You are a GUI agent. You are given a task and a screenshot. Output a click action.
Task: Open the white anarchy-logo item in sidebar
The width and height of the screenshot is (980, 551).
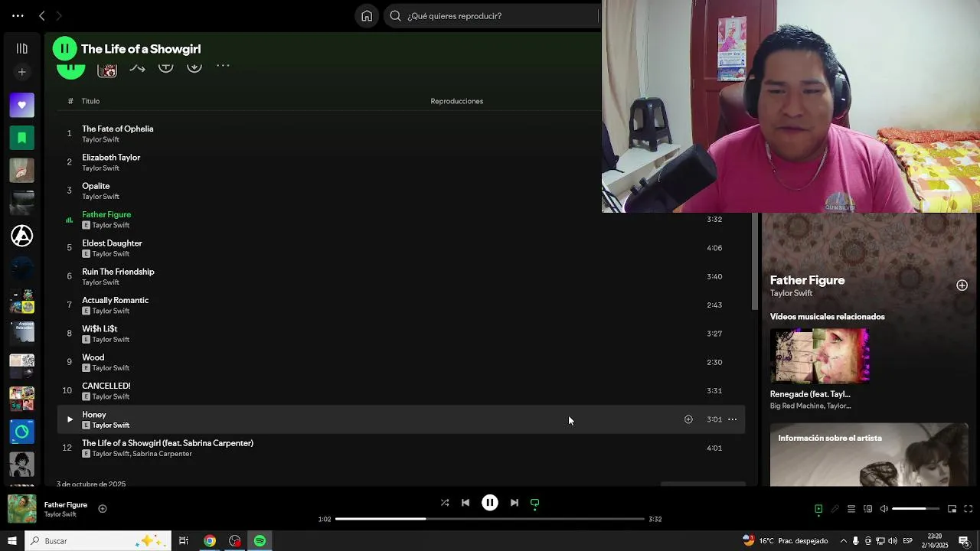pyautogui.click(x=22, y=236)
